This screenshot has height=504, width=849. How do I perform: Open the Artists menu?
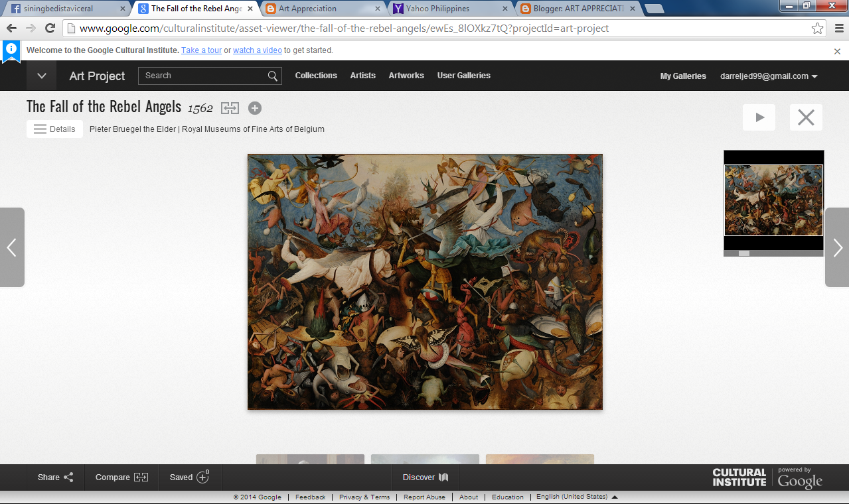(363, 76)
